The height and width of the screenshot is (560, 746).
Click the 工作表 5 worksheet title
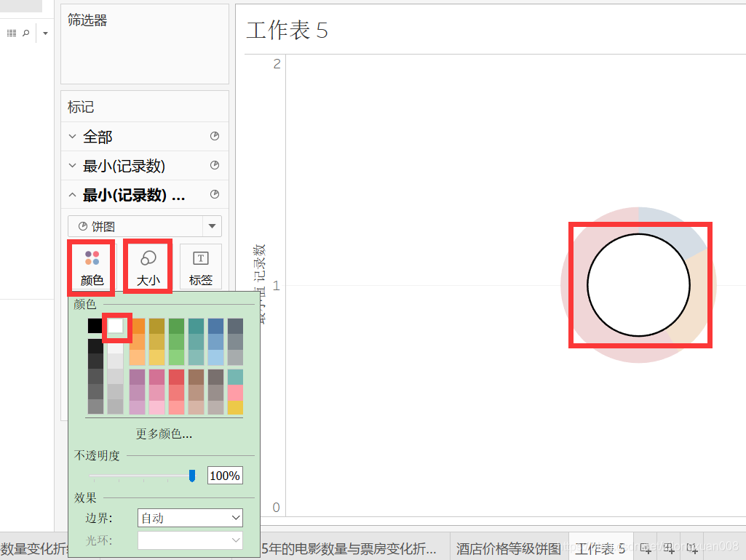[x=287, y=31]
